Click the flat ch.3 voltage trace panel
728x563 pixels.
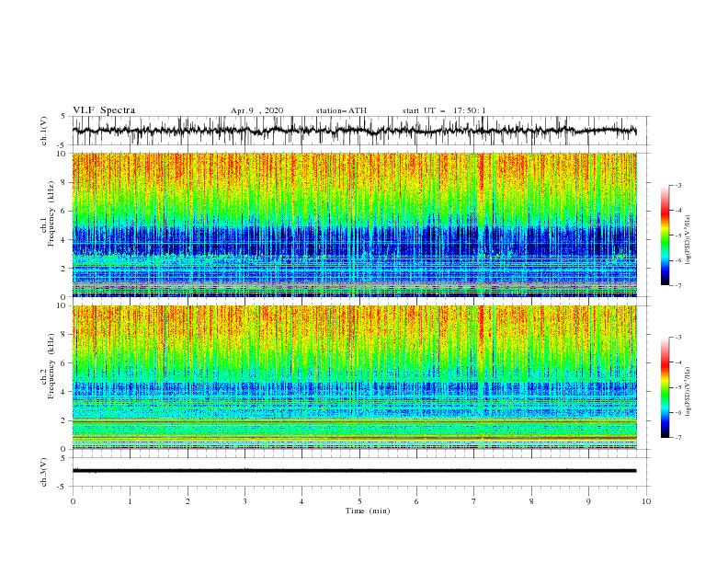click(x=360, y=472)
